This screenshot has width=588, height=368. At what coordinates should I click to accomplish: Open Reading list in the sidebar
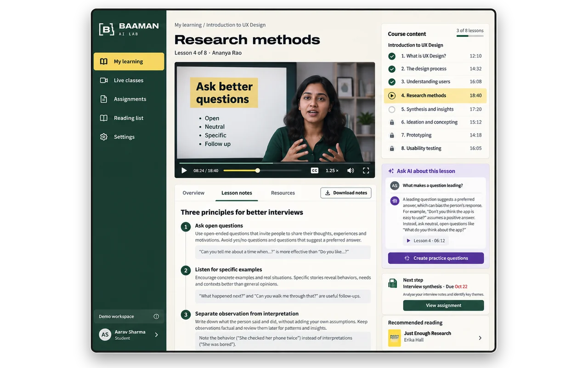coord(129,118)
